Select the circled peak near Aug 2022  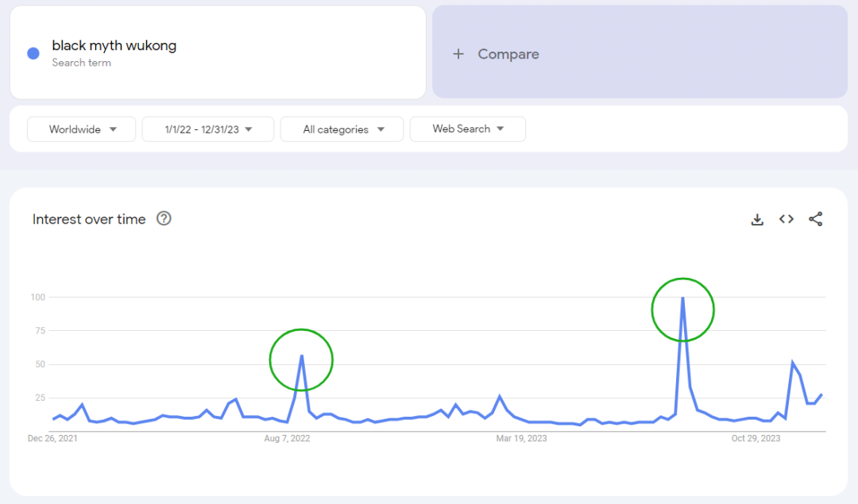click(x=301, y=356)
